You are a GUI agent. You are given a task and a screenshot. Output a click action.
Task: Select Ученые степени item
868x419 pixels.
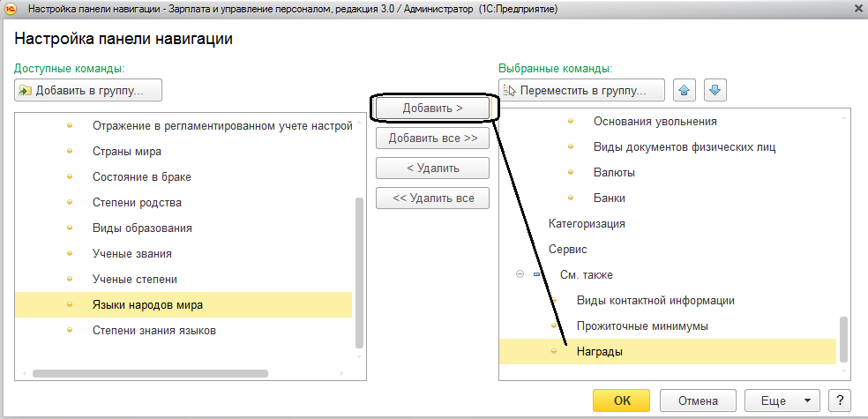pyautogui.click(x=134, y=280)
